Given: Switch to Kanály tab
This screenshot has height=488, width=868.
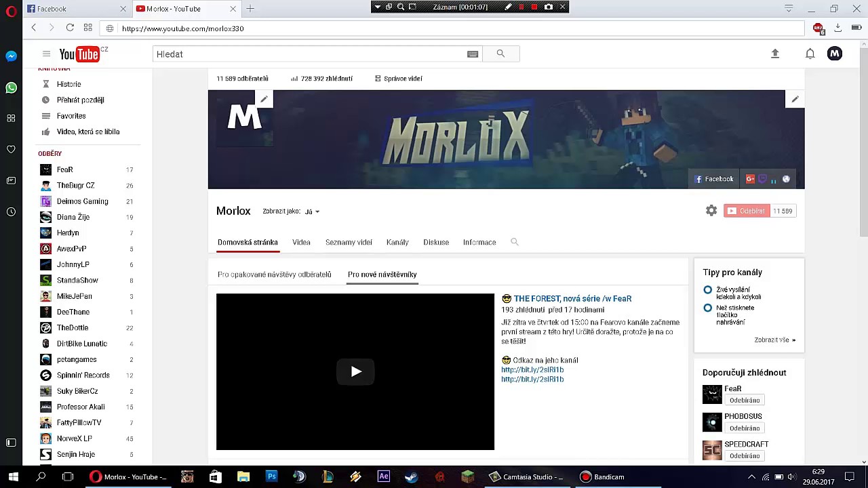Looking at the screenshot, I should (397, 242).
